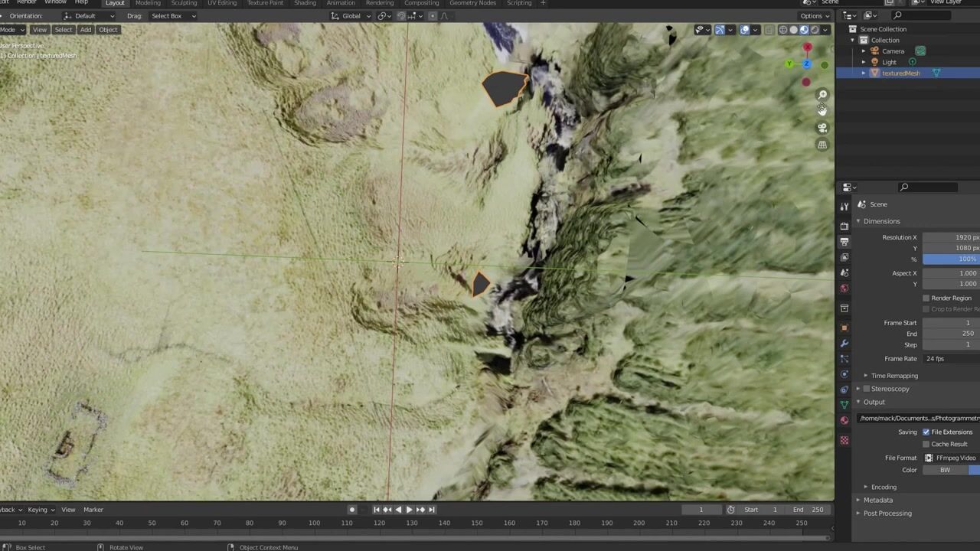Click the resolution percentage 100% slider

[x=951, y=259]
